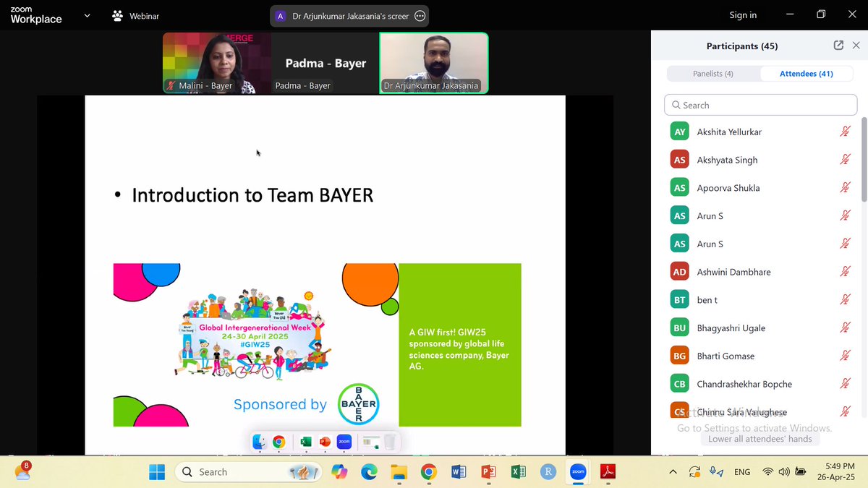Toggle mute icon for ben t
Viewport: 868px width, 488px height.
(844, 300)
